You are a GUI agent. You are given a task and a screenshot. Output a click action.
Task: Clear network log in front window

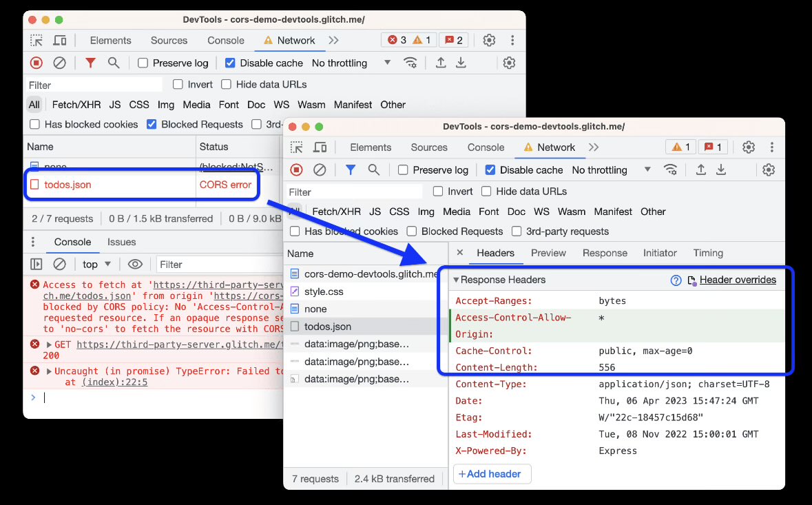[x=320, y=170]
